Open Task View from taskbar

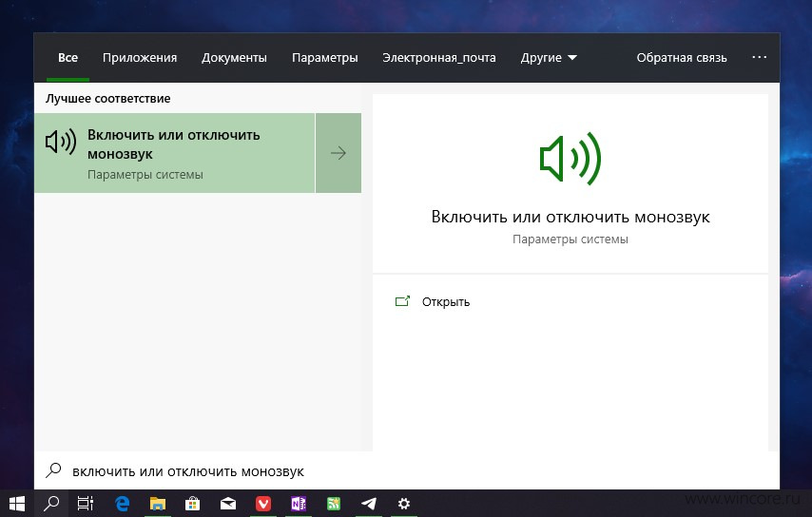click(86, 504)
